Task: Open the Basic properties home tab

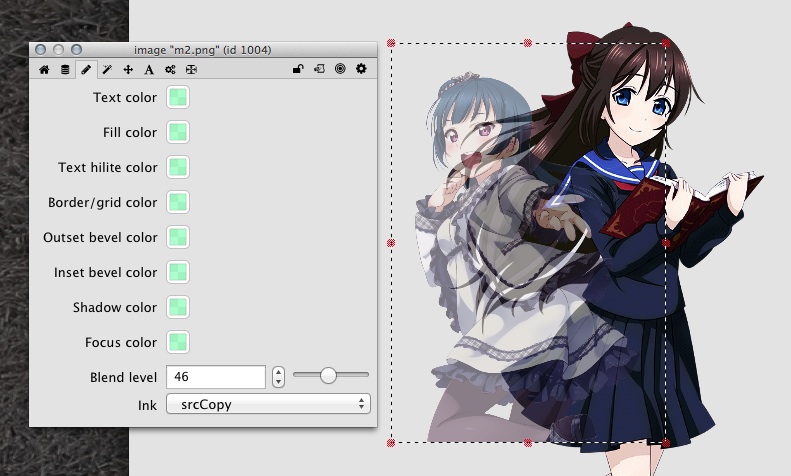Action: pos(44,70)
